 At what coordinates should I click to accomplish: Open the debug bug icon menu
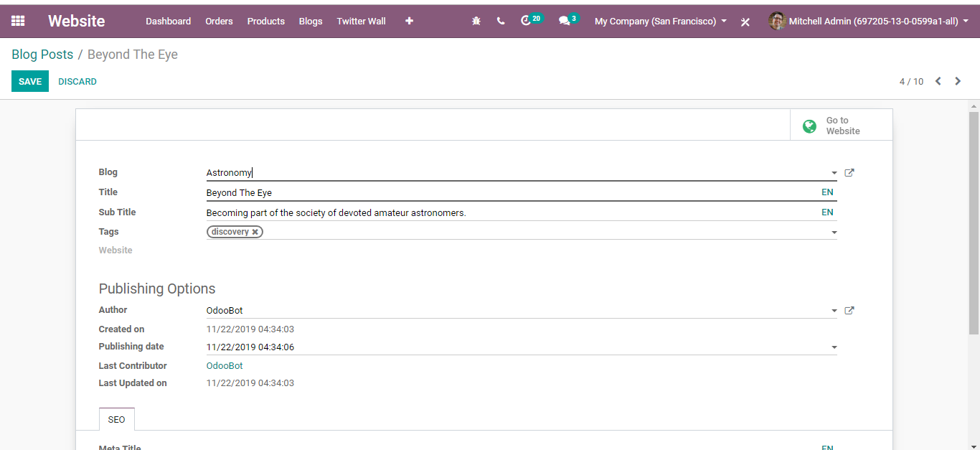pos(476,21)
